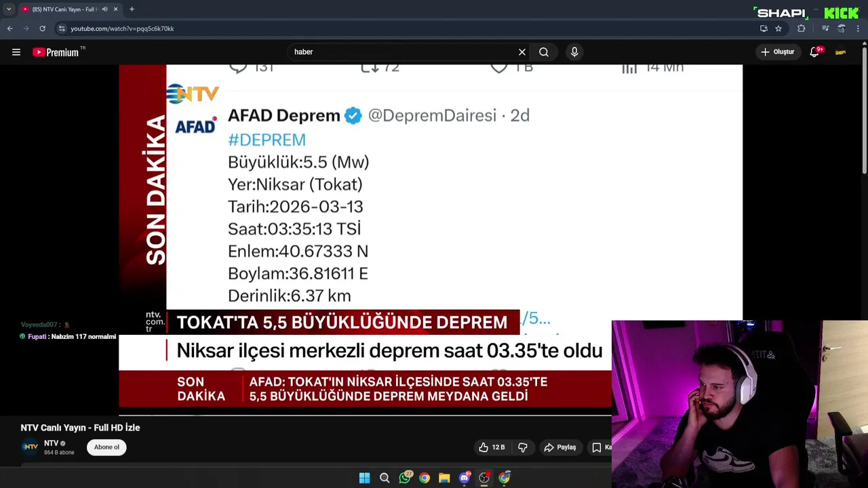Open the Chrome three-dot menu

(x=859, y=28)
